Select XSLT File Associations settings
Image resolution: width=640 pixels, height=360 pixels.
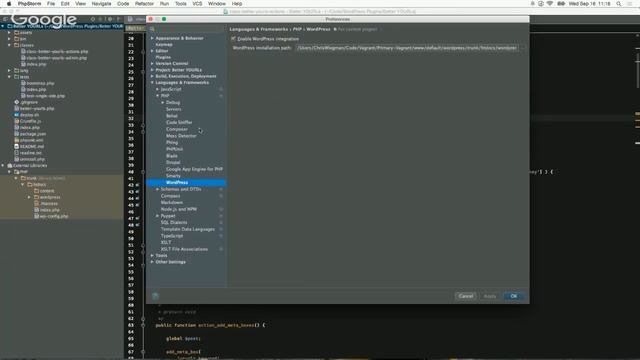184,249
